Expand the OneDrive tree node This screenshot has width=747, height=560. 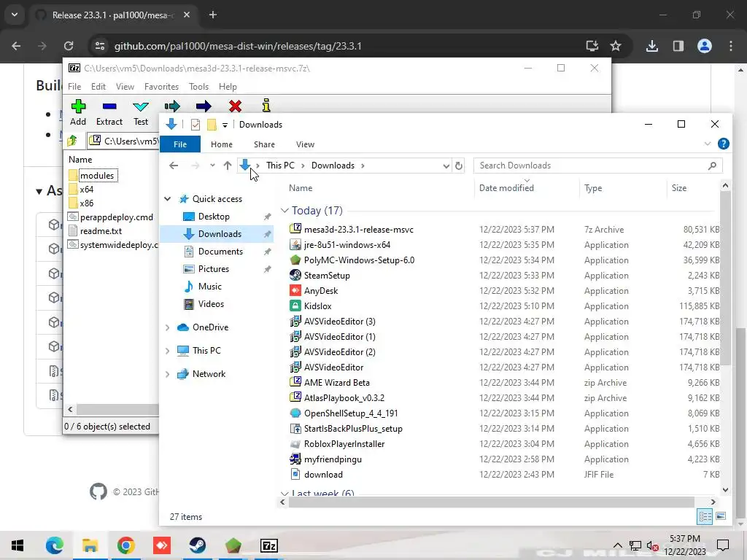(168, 327)
